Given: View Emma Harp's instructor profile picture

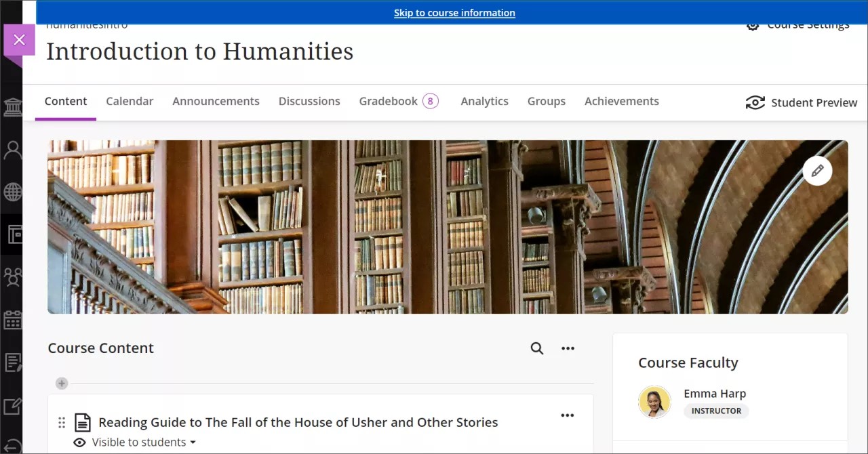Looking at the screenshot, I should coord(654,401).
